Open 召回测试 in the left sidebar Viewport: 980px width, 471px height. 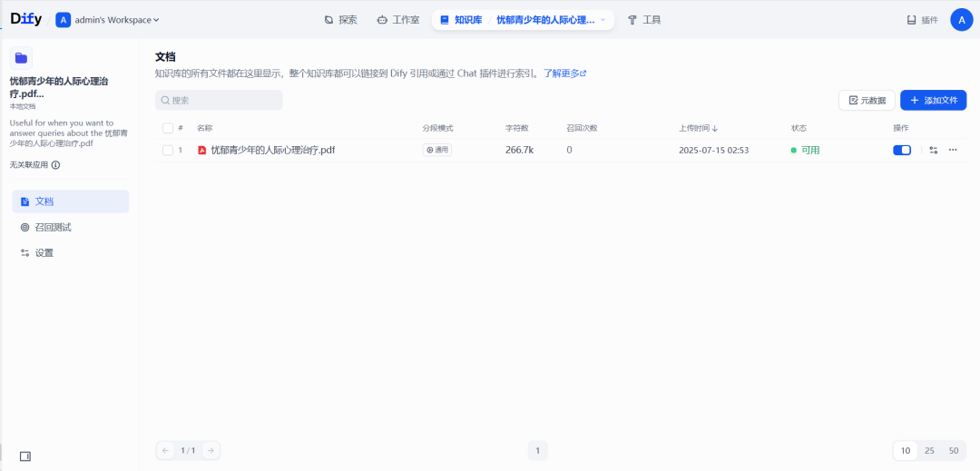tap(53, 227)
